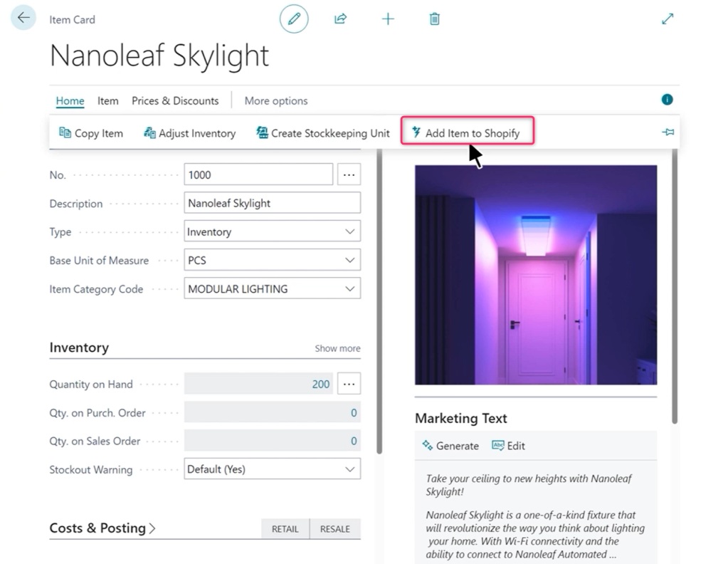
Task: Open Prices & Discounts tab
Action: pyautogui.click(x=175, y=101)
